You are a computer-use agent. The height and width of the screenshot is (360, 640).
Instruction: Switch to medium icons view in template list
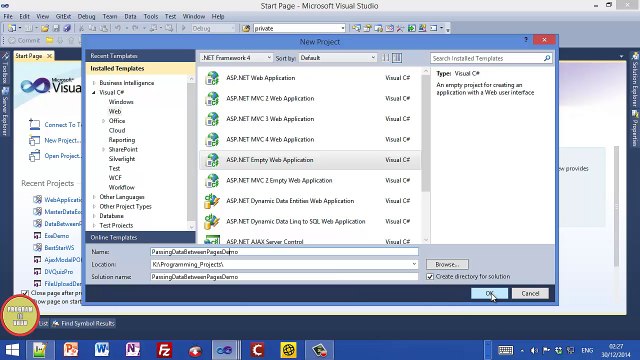(397, 58)
